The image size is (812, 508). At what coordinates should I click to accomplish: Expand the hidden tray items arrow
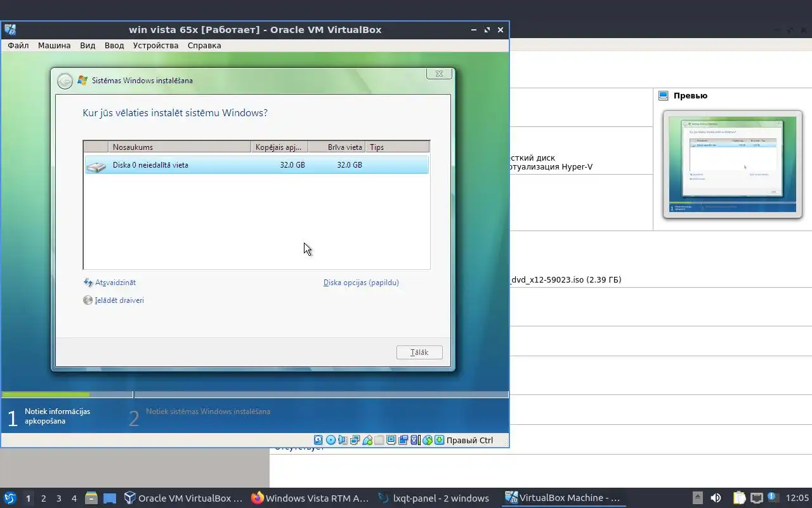tap(697, 498)
